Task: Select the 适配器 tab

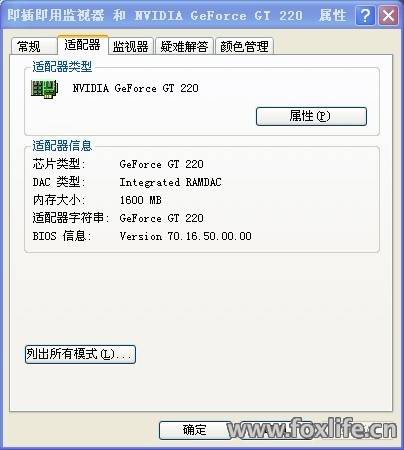Action: click(x=83, y=44)
